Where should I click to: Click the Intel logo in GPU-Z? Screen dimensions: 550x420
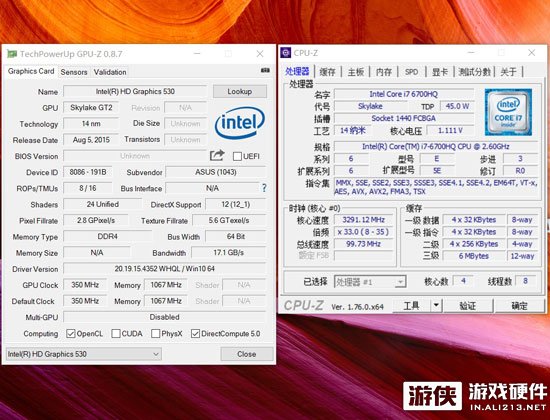[240, 123]
